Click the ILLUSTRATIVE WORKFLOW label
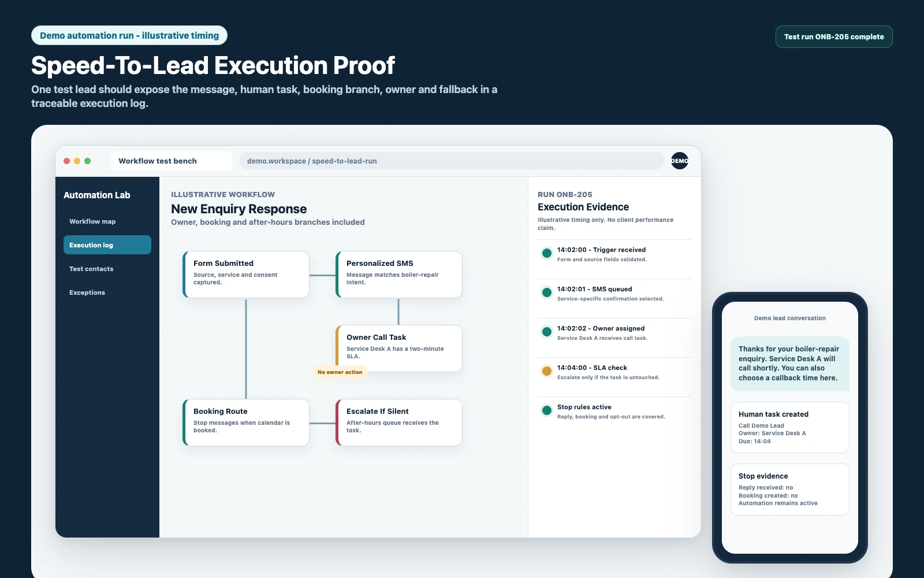 coord(223,195)
